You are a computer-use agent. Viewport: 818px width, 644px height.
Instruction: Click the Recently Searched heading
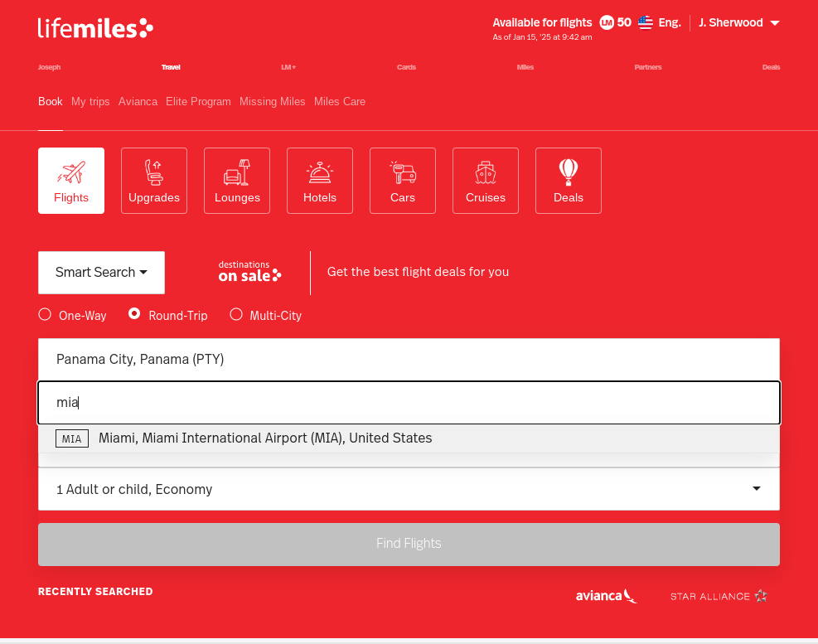coord(95,591)
